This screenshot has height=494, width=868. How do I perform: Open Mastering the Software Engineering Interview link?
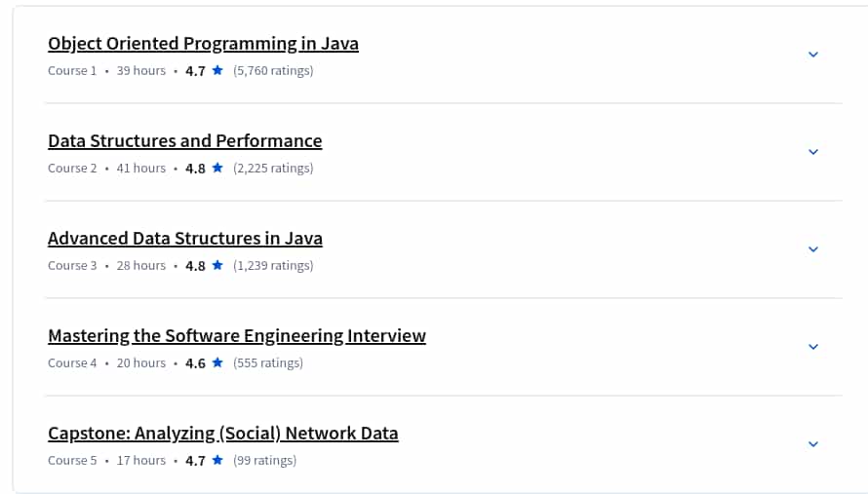point(237,336)
